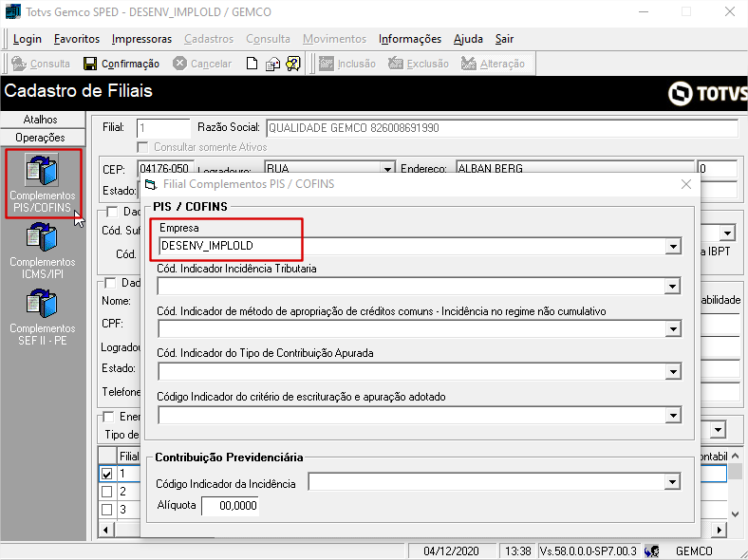Click the Confirmação button label

(130, 64)
